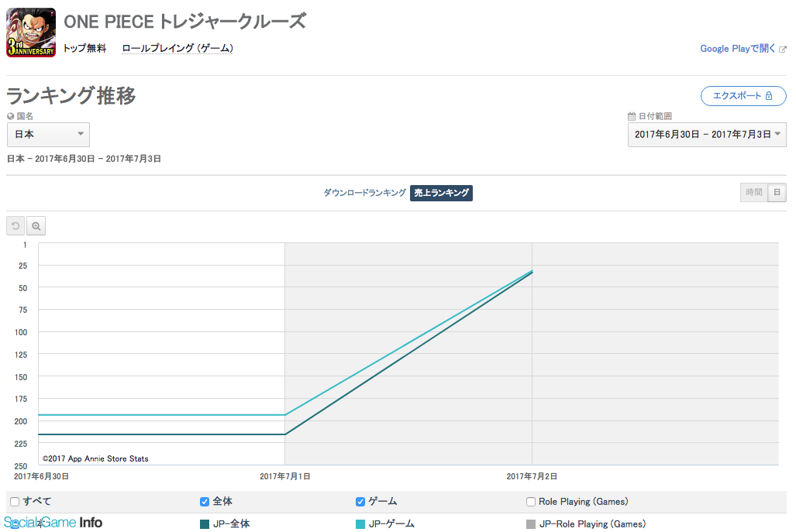This screenshot has height=532, width=796.
Task: Click the 日本 – 2017年6月30日 – 2017年7月3日 summary text
Action: pyautogui.click(x=84, y=159)
